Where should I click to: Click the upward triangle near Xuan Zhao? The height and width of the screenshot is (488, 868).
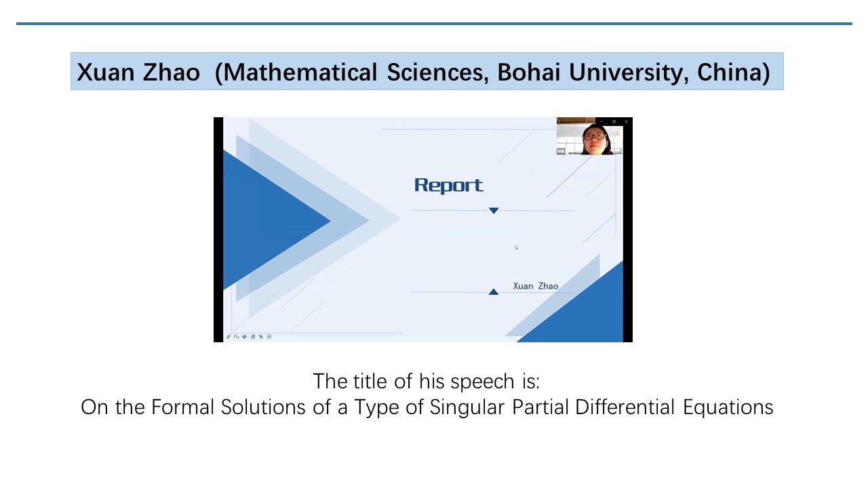[494, 291]
